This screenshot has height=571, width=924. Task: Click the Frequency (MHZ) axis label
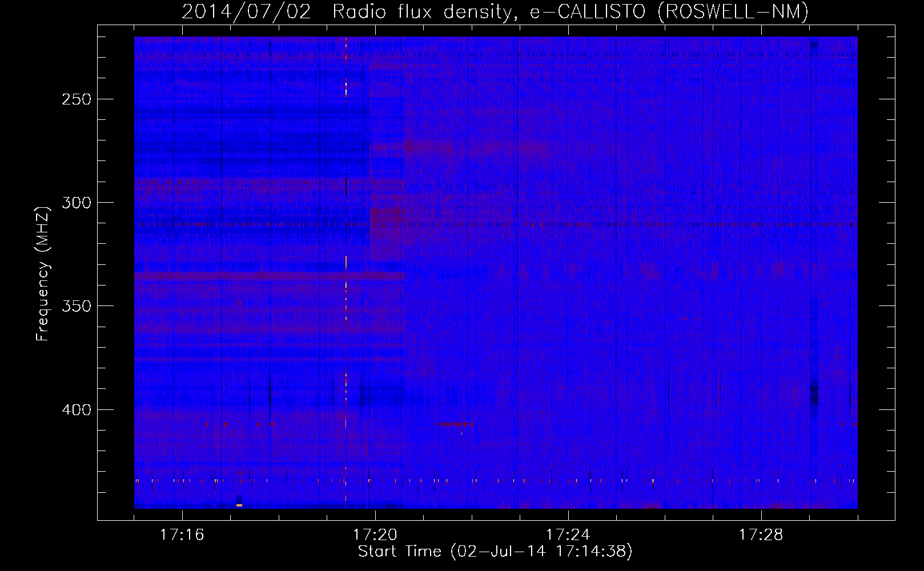43,274
